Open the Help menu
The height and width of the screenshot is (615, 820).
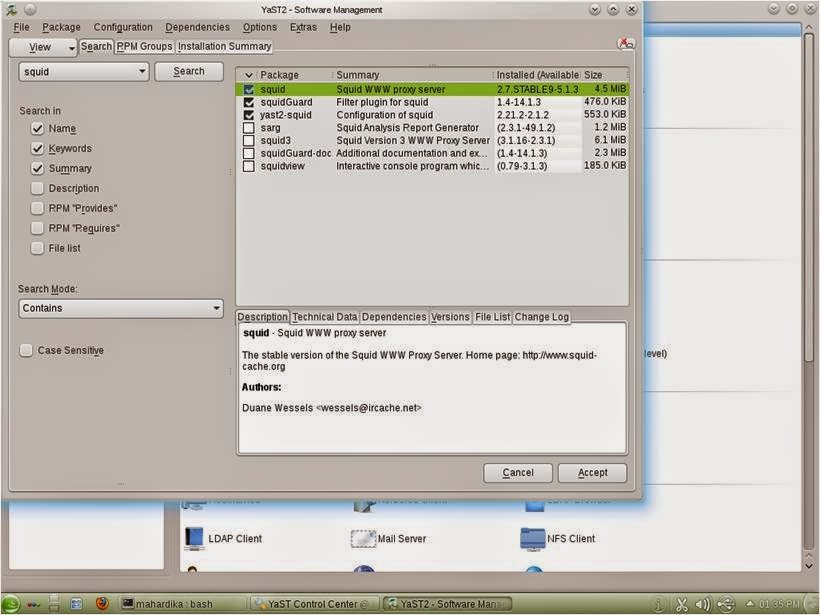pyautogui.click(x=340, y=27)
